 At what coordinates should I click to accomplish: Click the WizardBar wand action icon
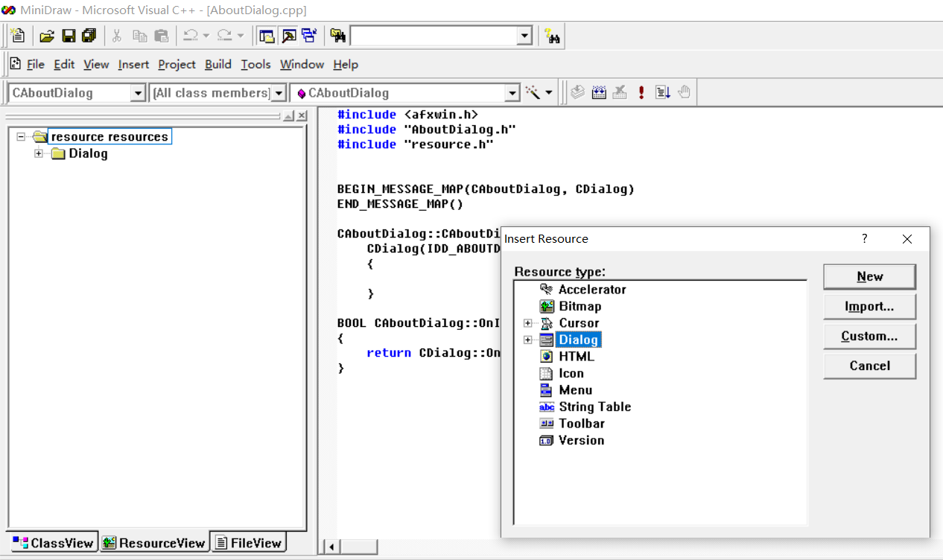click(x=533, y=92)
